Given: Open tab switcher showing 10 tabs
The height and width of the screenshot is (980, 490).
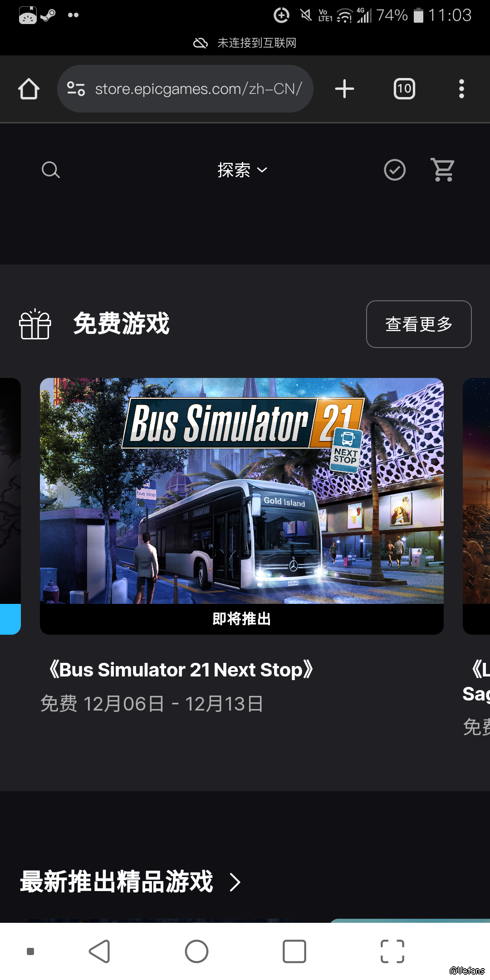Looking at the screenshot, I should [404, 89].
